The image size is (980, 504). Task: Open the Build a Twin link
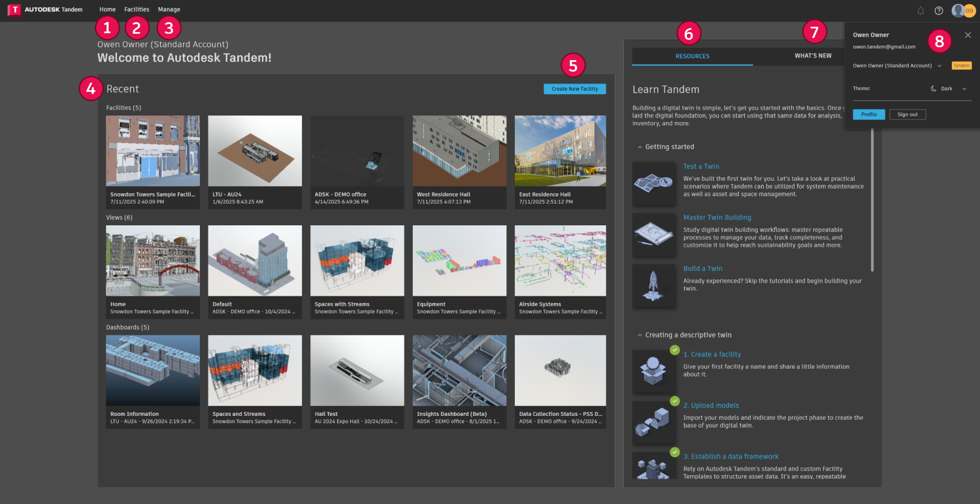703,268
